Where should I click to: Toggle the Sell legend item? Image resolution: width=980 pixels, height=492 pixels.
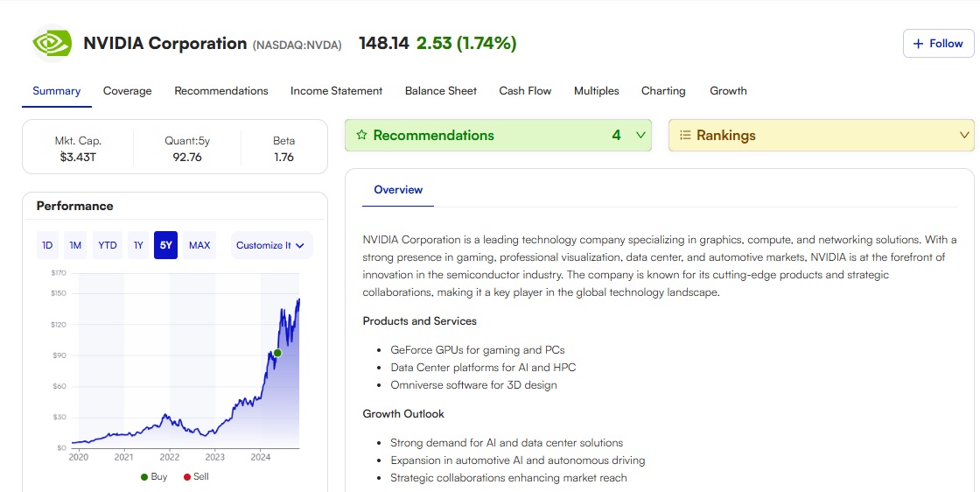[x=196, y=477]
